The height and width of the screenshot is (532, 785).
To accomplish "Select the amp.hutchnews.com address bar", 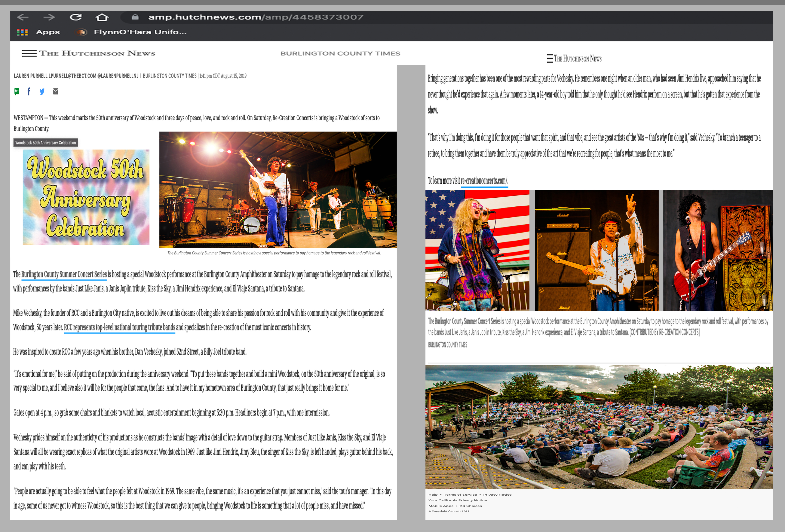I will pyautogui.click(x=256, y=17).
